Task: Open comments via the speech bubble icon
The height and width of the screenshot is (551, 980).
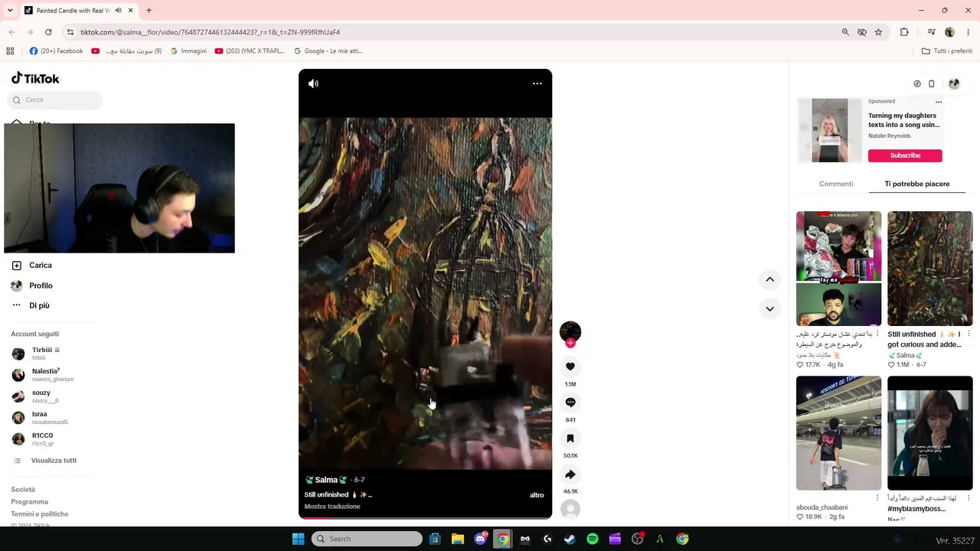Action: coord(570,403)
